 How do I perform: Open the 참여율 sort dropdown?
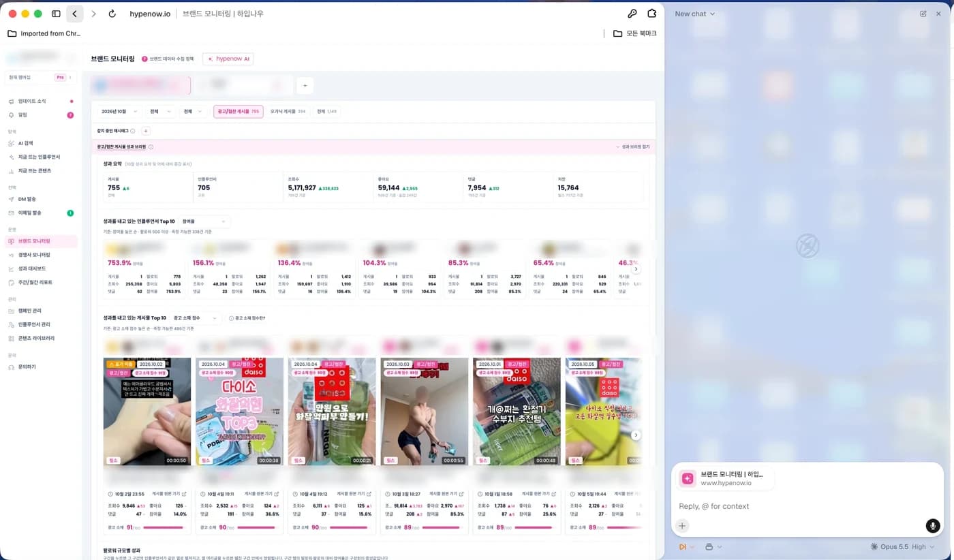pyautogui.click(x=204, y=221)
